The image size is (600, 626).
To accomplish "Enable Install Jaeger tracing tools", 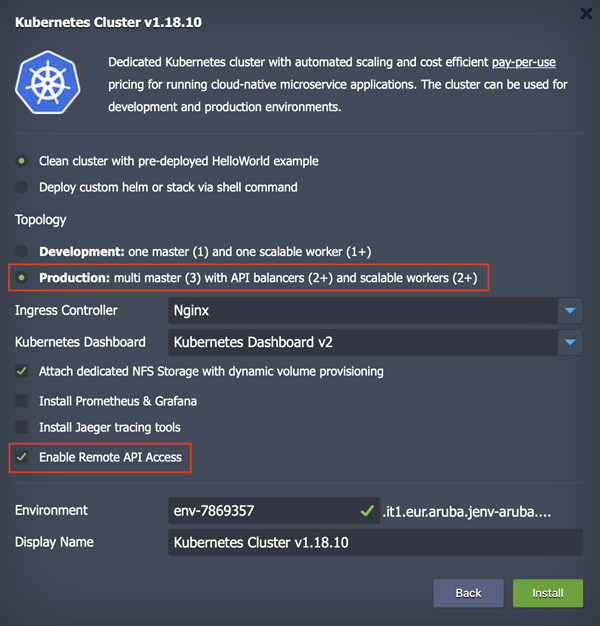I will (x=22, y=428).
